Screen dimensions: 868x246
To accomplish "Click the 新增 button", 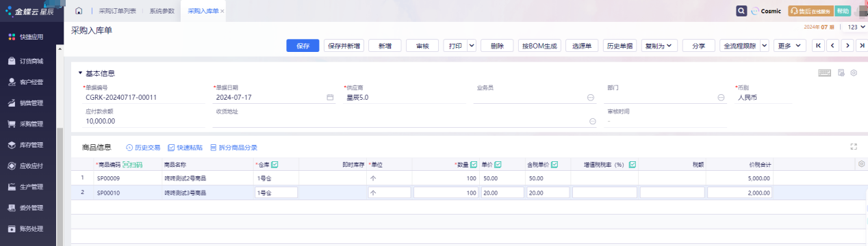I will (x=385, y=45).
